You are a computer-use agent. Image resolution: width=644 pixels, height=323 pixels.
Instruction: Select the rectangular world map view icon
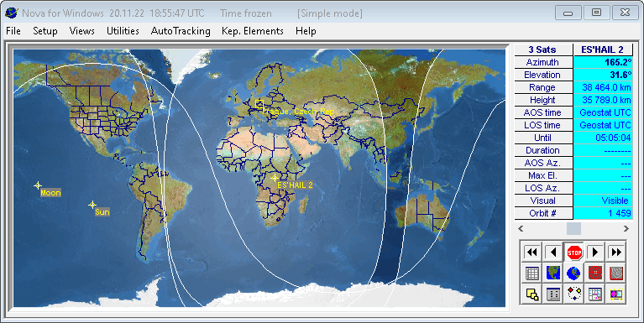pos(553,273)
